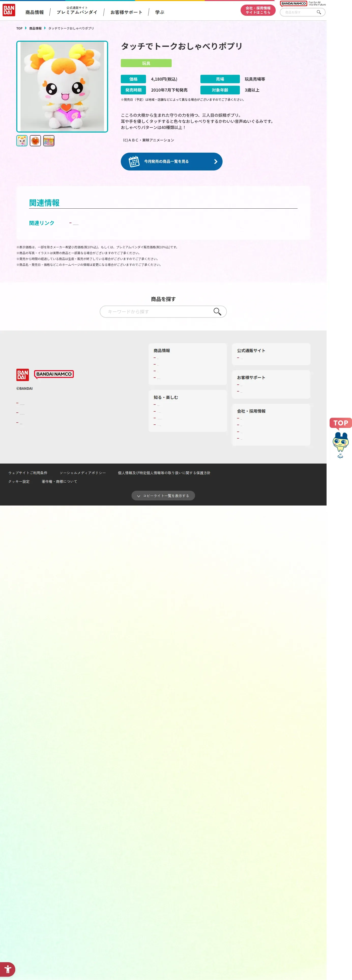Open the プレミアムバンダイ official shop menu

pyautogui.click(x=77, y=11)
